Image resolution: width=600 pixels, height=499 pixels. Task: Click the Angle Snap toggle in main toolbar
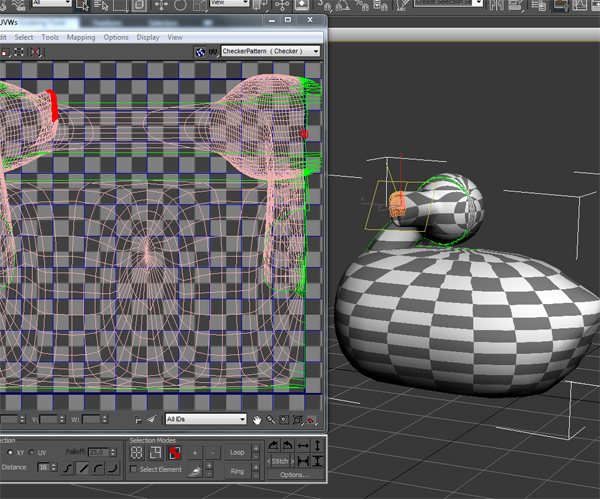[342, 5]
